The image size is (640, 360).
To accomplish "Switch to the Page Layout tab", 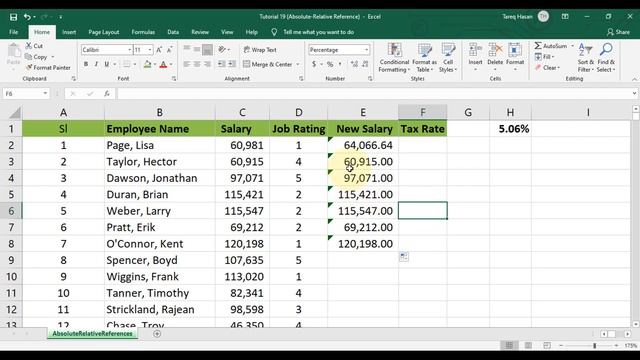I will coord(104,32).
